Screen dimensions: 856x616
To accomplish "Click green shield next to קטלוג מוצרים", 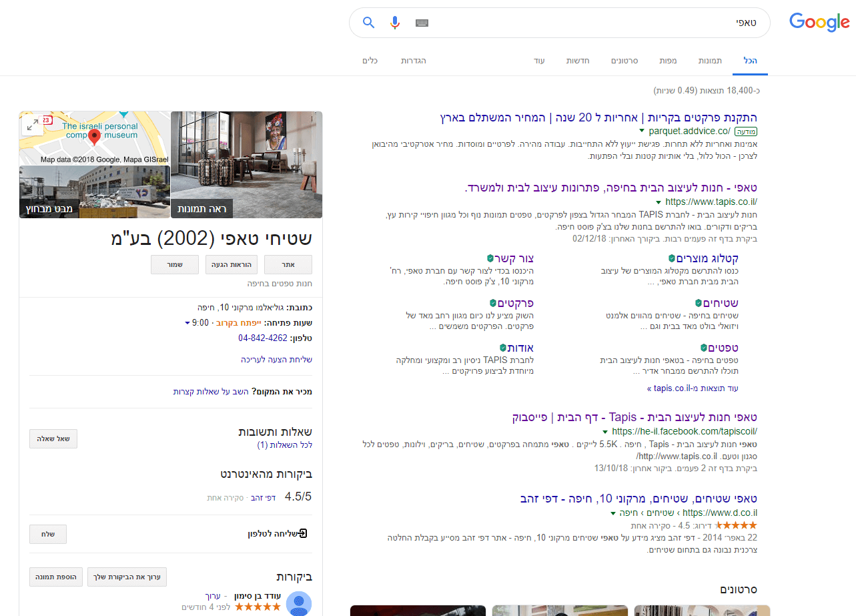I will [x=672, y=258].
